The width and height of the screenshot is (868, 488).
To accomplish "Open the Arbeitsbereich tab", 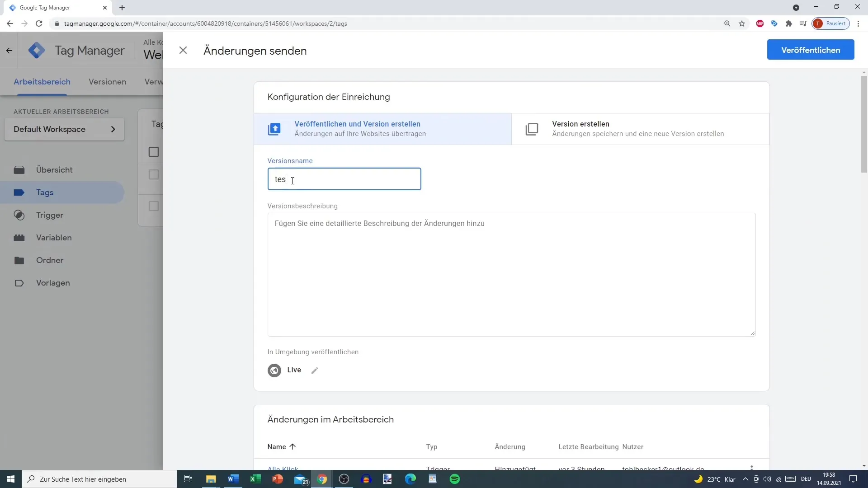I will point(42,82).
